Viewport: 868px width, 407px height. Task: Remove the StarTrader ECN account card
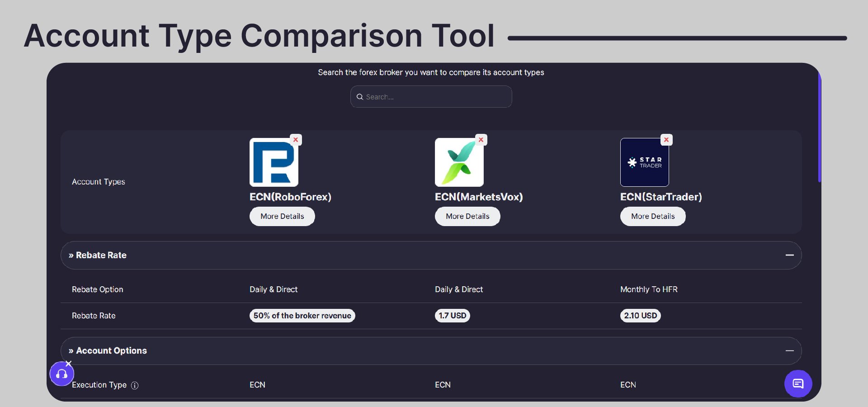click(666, 140)
